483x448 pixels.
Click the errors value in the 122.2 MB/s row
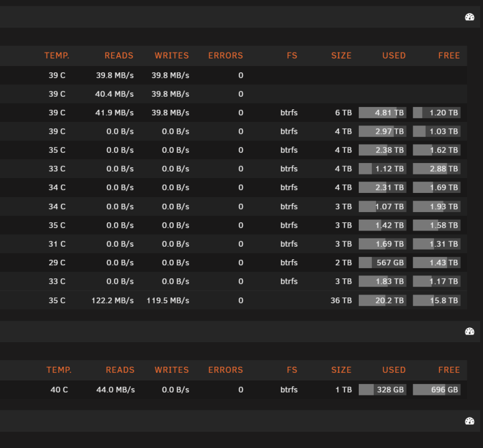(x=241, y=300)
